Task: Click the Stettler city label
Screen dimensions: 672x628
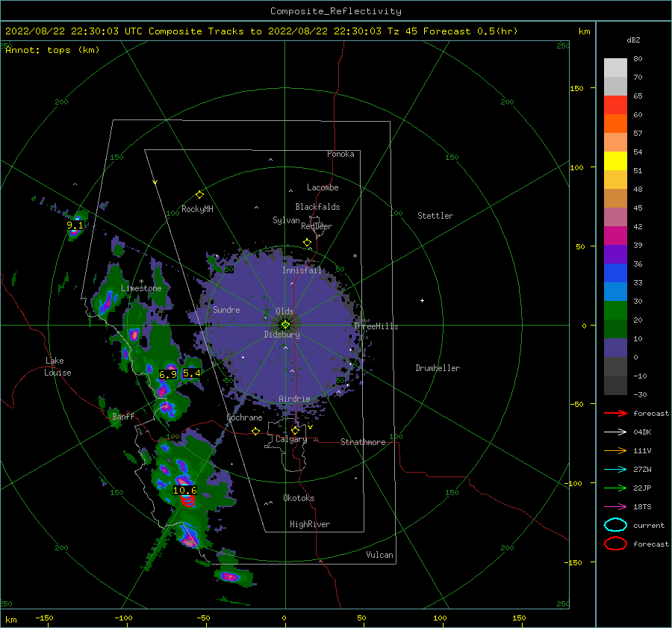Action: point(435,216)
